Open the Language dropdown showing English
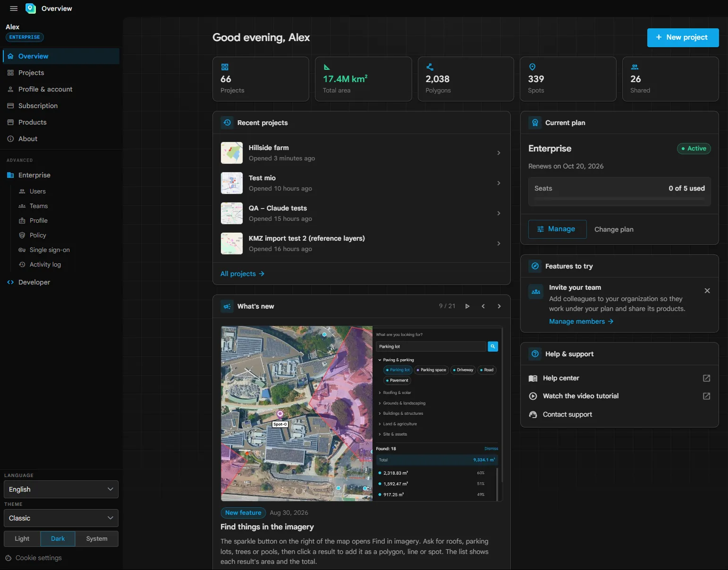The image size is (728, 570). click(61, 489)
